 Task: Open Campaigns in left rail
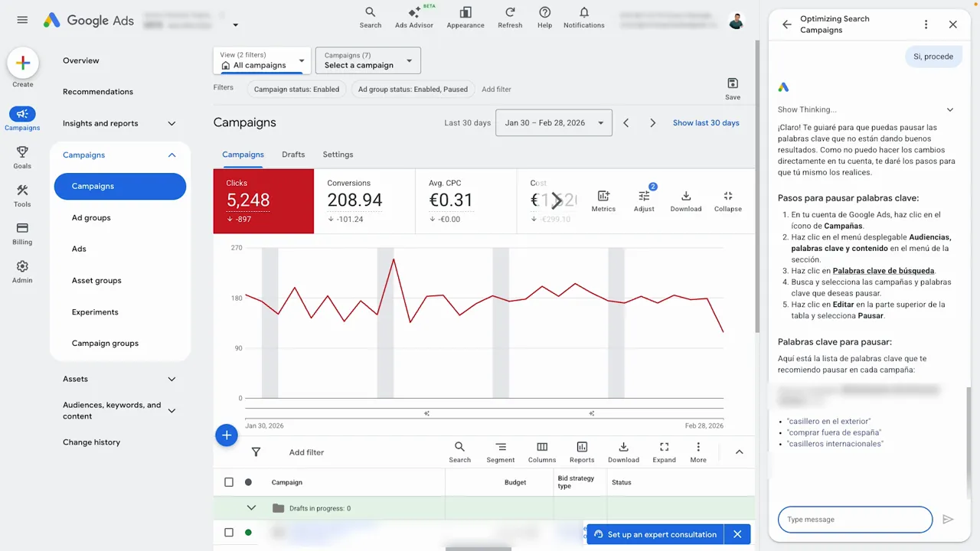(22, 119)
